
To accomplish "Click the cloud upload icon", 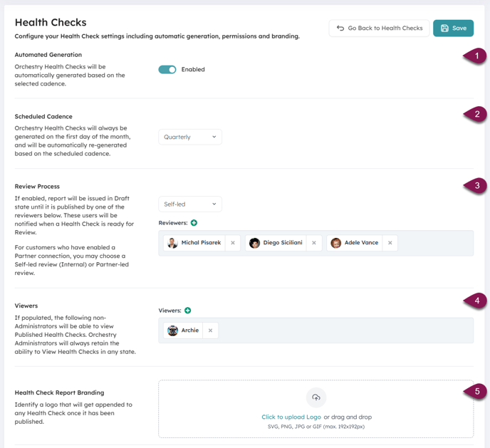I will click(316, 397).
